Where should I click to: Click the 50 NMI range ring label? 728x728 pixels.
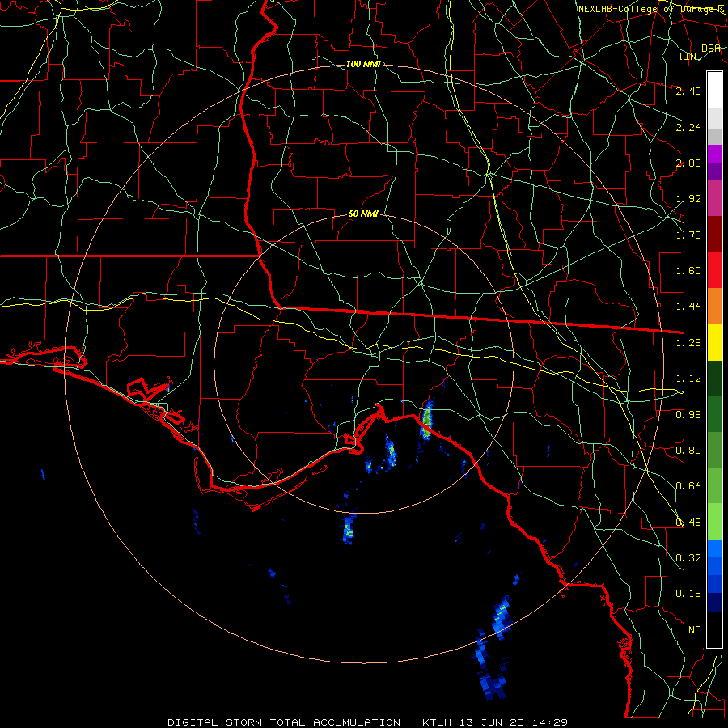click(363, 214)
